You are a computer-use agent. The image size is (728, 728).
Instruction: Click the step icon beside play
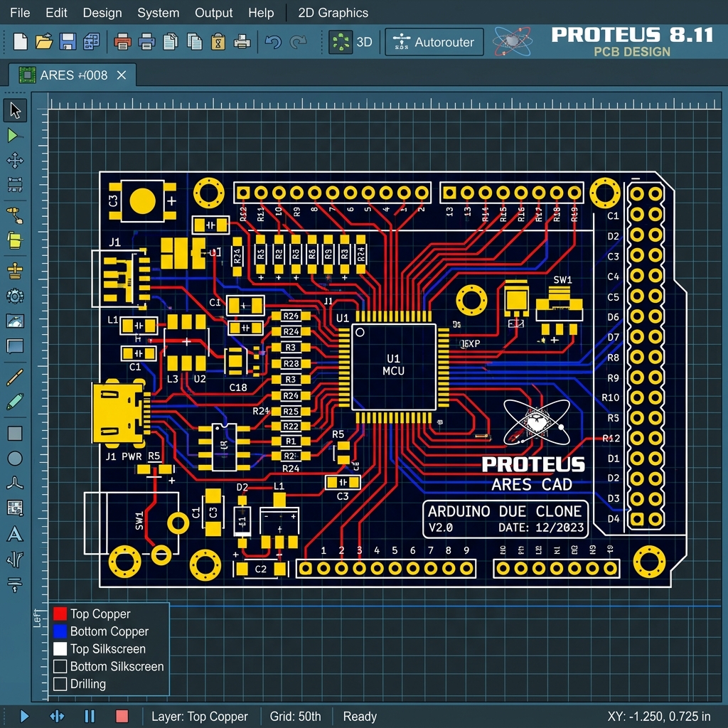57,717
